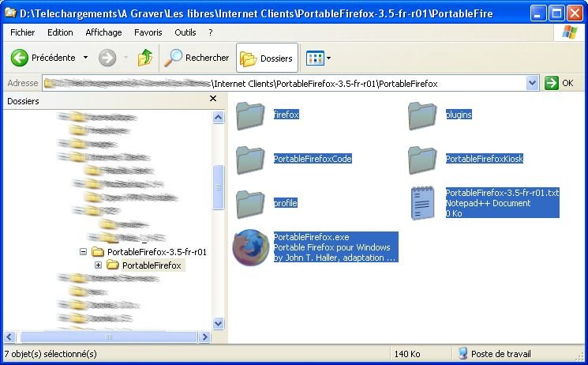The height and width of the screenshot is (365, 588).
Task: Select PortableFirefox in the folder tree
Action: 152,265
